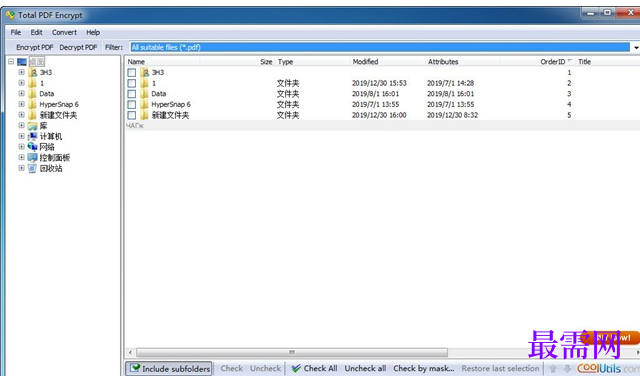The image size is (640, 376).
Task: Click the 计算机 computer icon in tree
Action: pyautogui.click(x=33, y=136)
